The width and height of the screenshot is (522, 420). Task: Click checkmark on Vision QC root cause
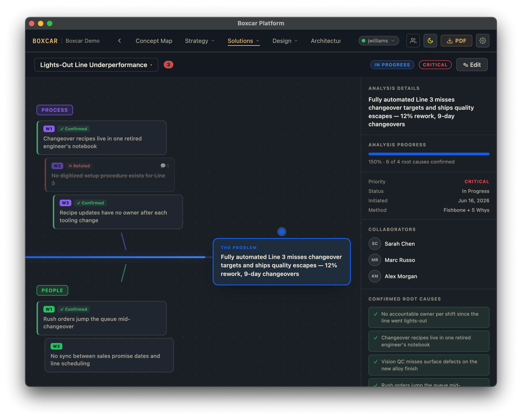click(x=375, y=362)
